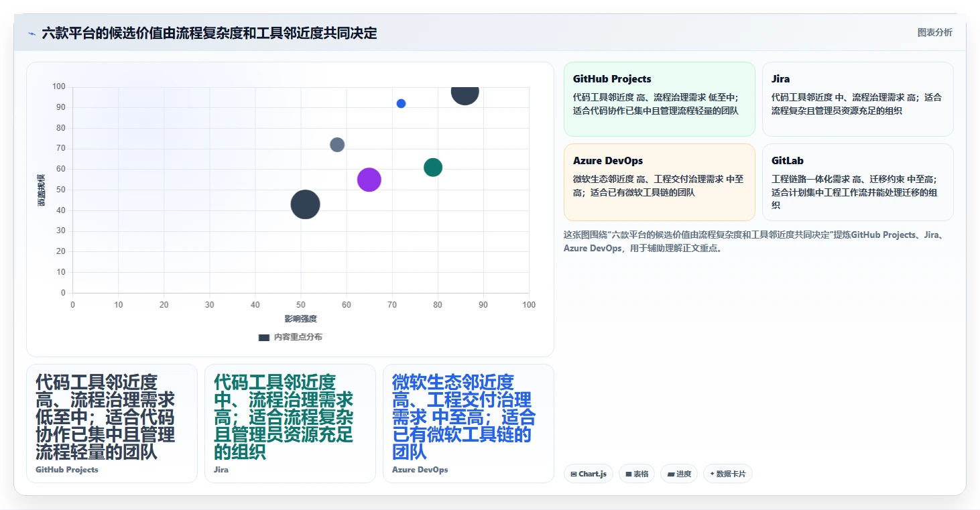
Task: Click the 覆盖域 y-axis label
Action: pyautogui.click(x=42, y=190)
